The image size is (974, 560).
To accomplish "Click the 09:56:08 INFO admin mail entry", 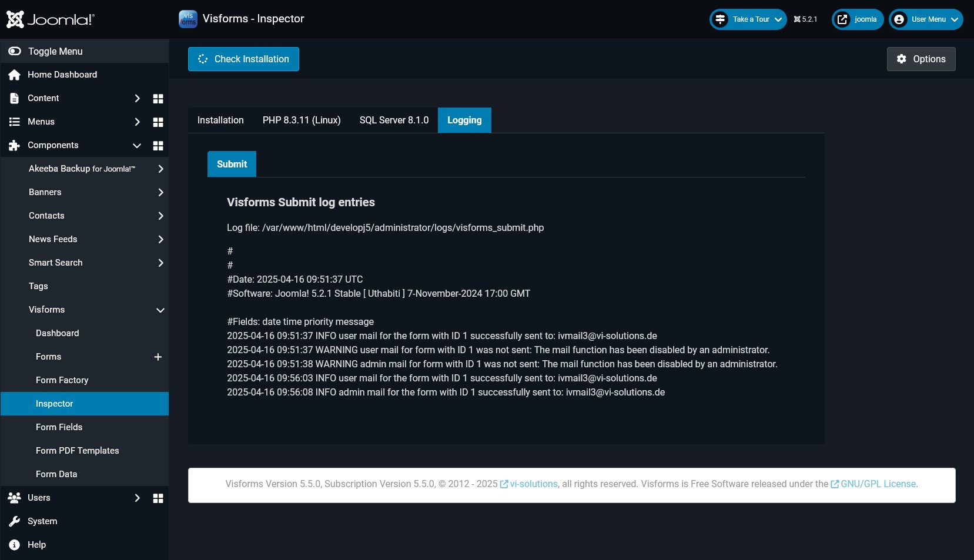I will point(446,392).
